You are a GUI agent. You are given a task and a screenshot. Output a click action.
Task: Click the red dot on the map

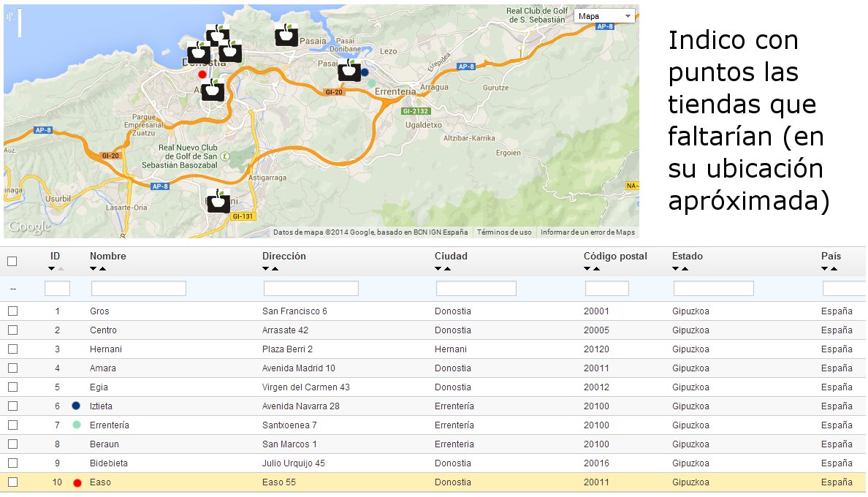(202, 74)
